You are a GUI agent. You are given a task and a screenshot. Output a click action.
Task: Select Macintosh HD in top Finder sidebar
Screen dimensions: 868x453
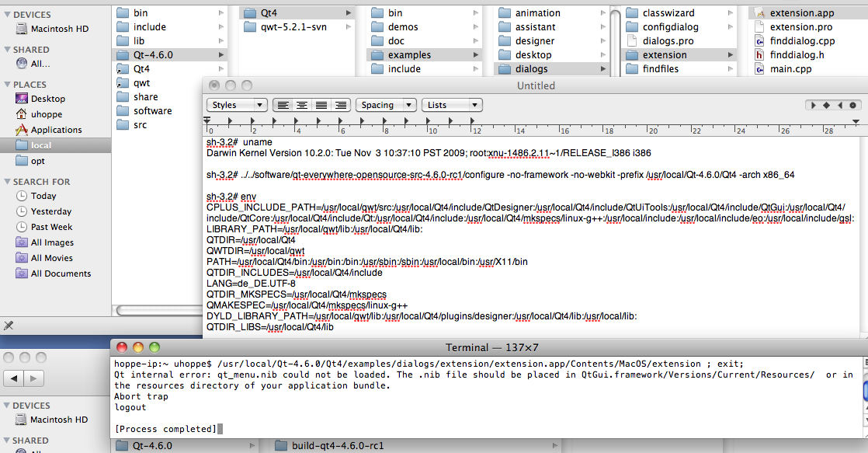[x=53, y=29]
